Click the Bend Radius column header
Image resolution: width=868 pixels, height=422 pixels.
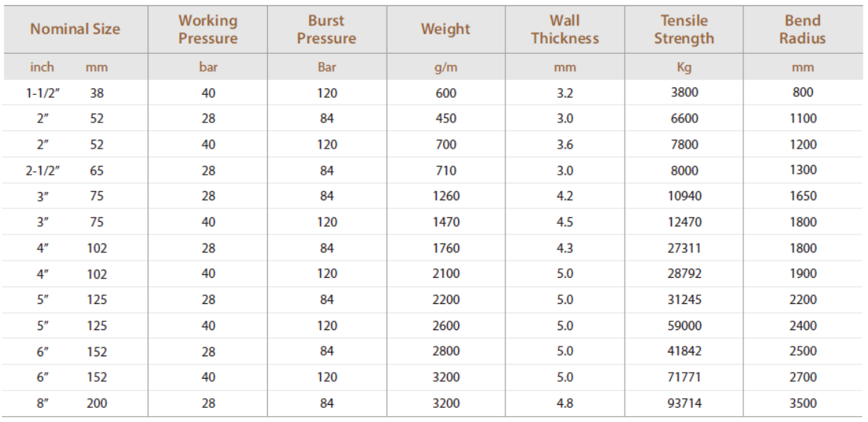802,30
